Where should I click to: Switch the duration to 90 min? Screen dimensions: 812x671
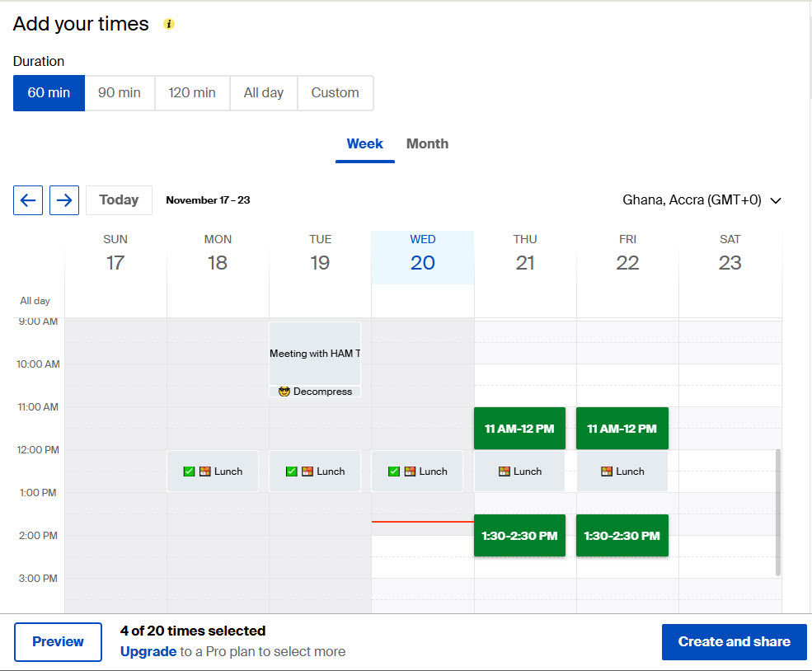click(119, 92)
